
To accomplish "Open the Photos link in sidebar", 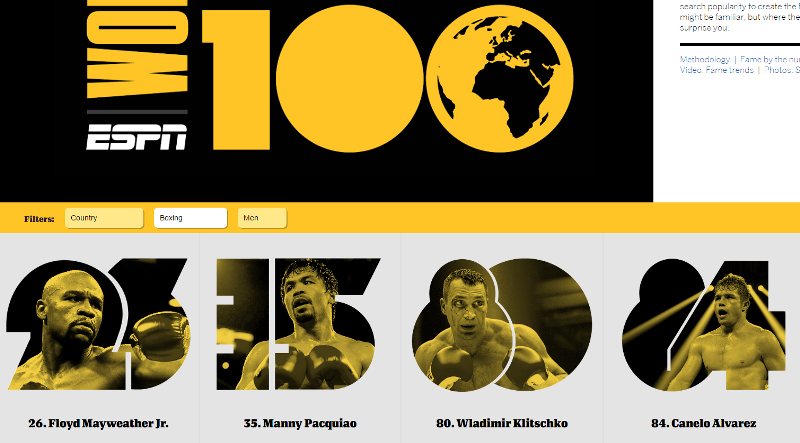I will [x=782, y=70].
